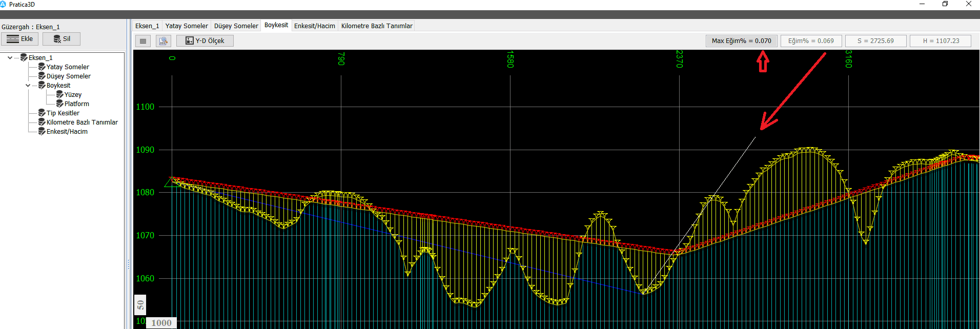This screenshot has width=980, height=329.
Task: Open Enkesit/Hacim from the tree icon
Action: pos(42,132)
